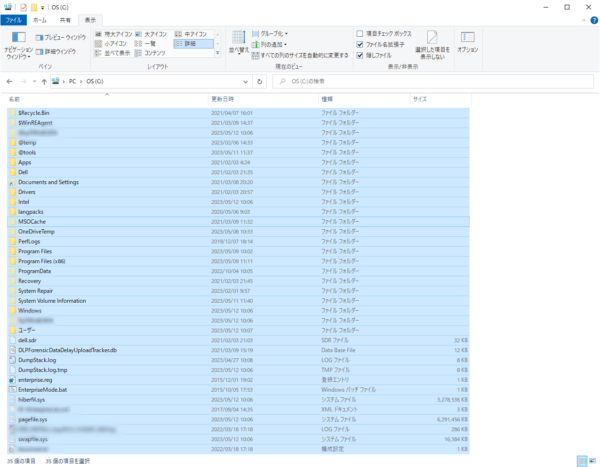Screen dimensions: 600x467
Task: Toggle the Details pane
Action: pos(56,52)
